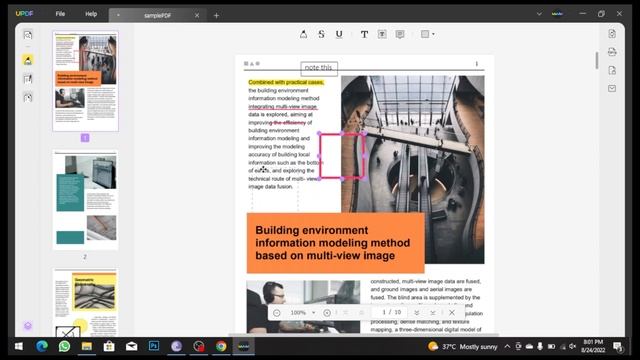Zoom out with the minus button
Image resolution: width=640 pixels, height=360 pixels.
click(277, 313)
